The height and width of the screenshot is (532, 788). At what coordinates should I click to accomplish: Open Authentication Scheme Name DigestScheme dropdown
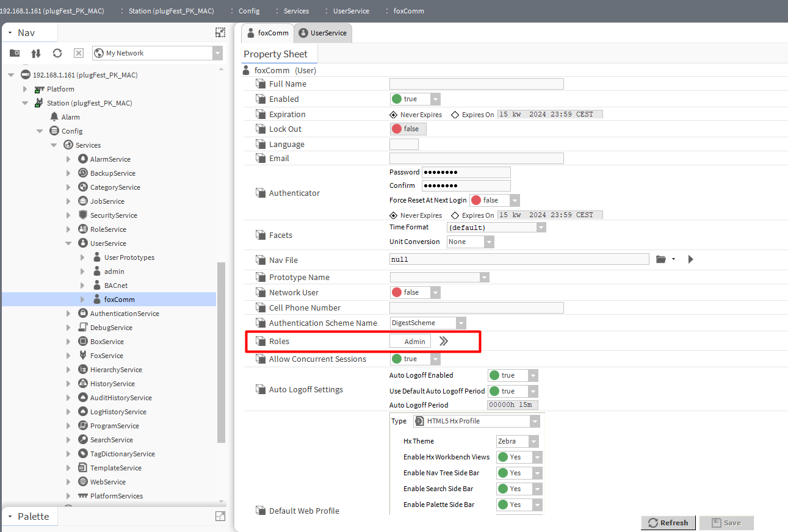pyautogui.click(x=461, y=323)
